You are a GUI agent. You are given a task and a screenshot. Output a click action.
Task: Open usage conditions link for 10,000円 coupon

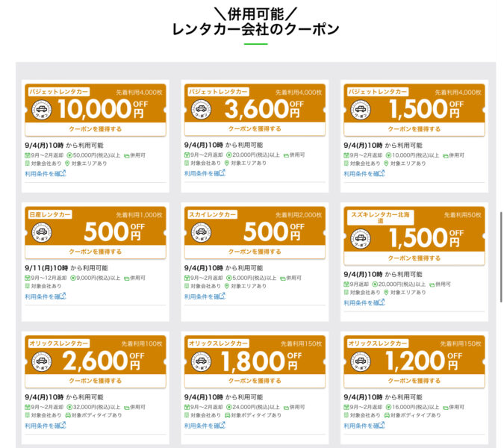(46, 173)
